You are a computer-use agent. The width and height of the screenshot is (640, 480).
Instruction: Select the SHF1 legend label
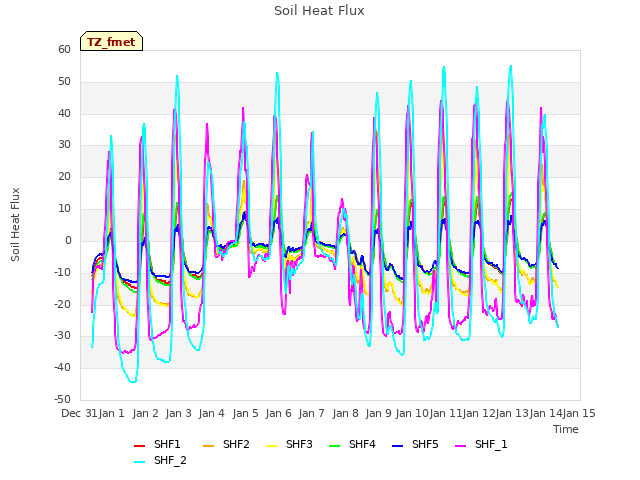pyautogui.click(x=167, y=444)
